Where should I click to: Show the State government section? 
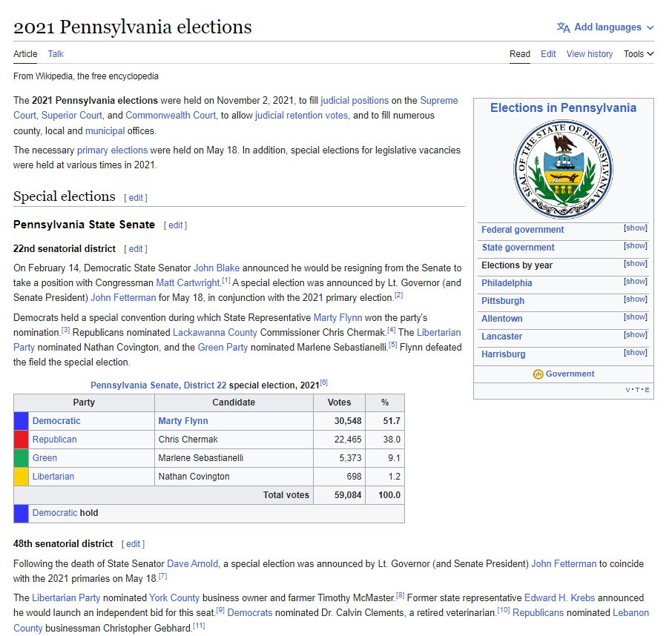[x=635, y=246]
